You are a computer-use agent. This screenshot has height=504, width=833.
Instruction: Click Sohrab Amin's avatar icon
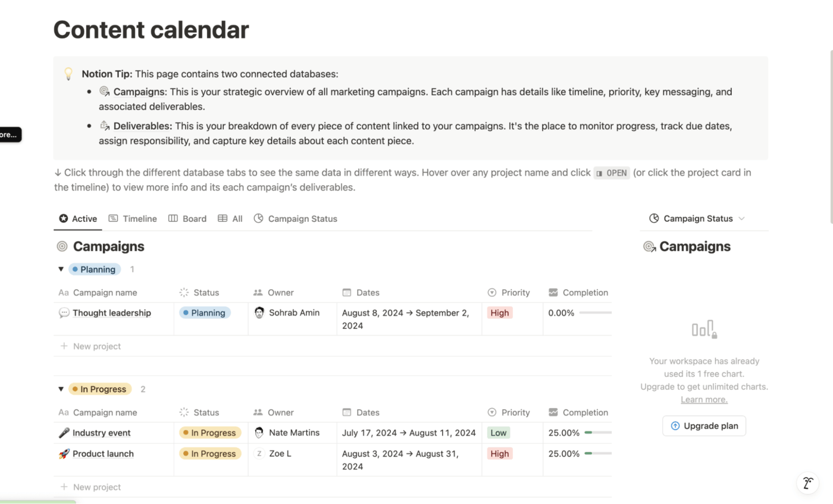click(259, 313)
